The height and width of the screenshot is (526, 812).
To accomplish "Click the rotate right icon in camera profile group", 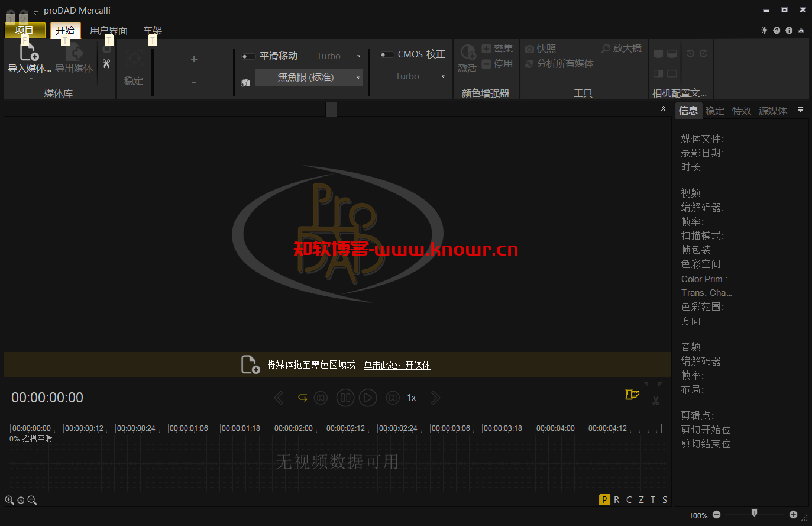I will pyautogui.click(x=703, y=53).
